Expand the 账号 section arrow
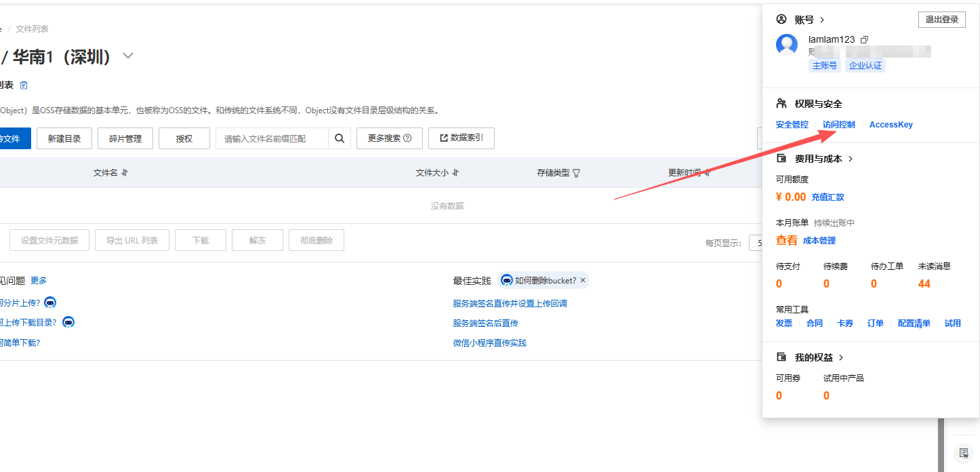980x472 pixels. point(822,20)
